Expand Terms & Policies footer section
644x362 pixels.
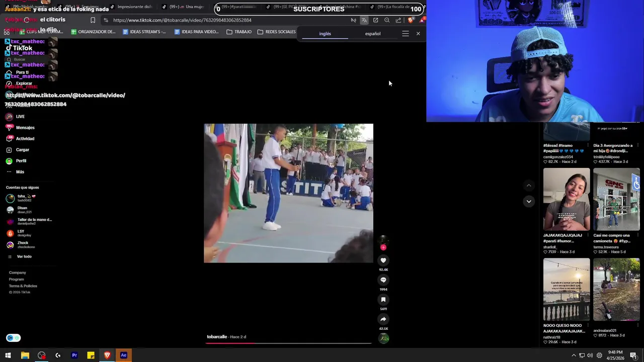click(x=23, y=286)
